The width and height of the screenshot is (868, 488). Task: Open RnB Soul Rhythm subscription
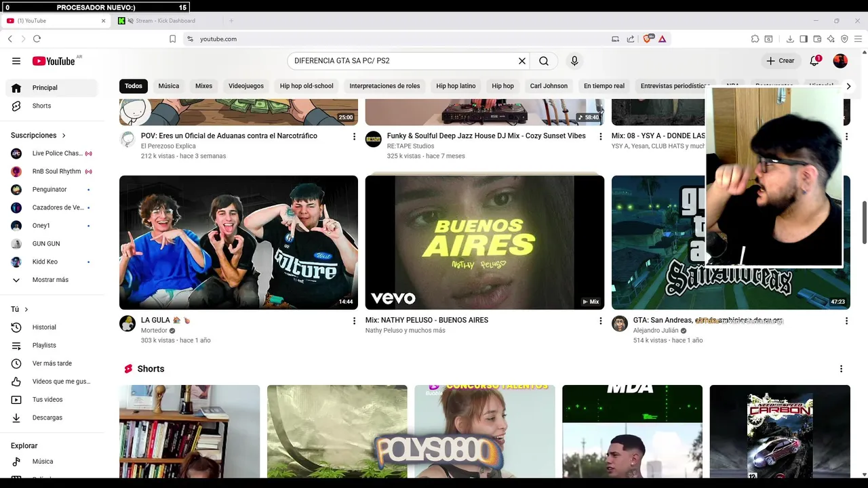click(52, 171)
